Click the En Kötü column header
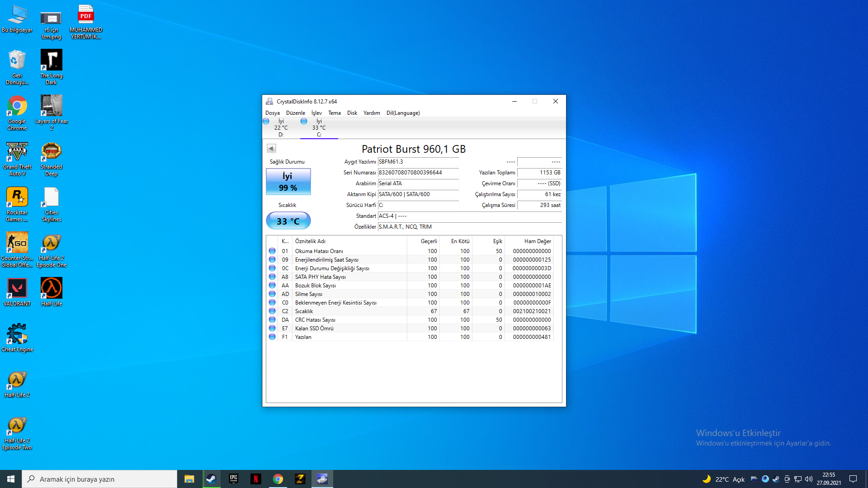The width and height of the screenshot is (868, 488). click(456, 241)
